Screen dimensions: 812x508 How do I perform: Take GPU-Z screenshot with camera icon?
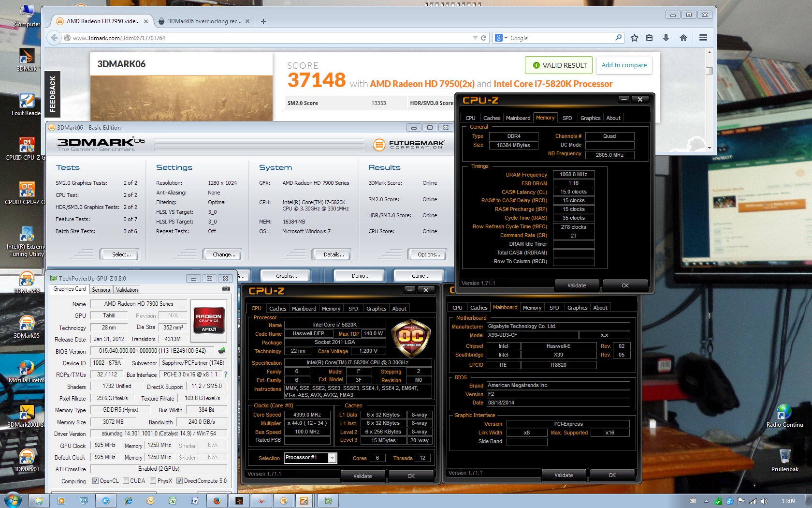point(226,289)
